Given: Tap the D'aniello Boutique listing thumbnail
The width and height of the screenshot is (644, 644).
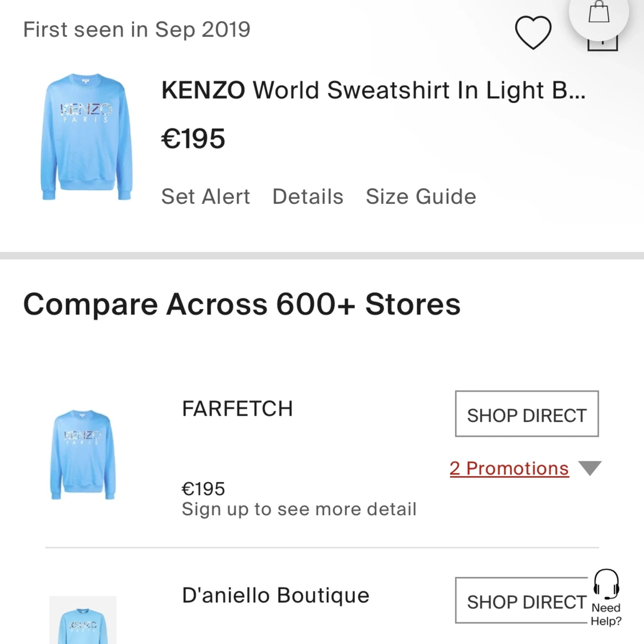Looking at the screenshot, I should point(83,621).
